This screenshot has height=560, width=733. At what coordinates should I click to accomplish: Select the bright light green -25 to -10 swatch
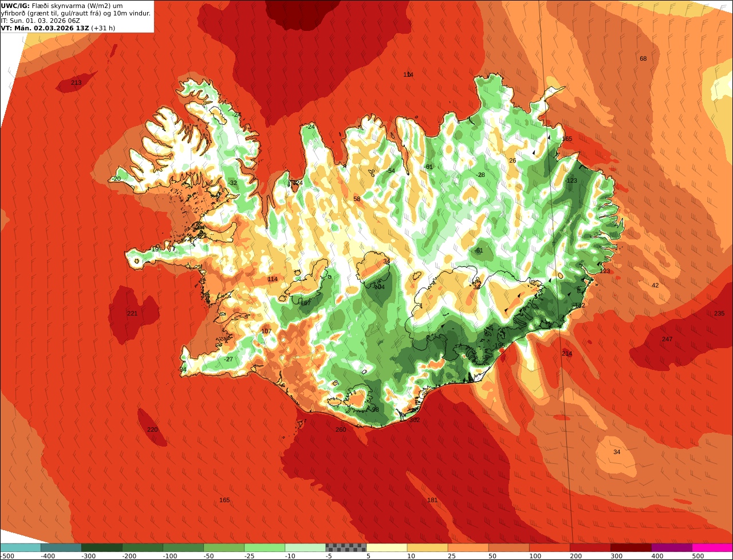(x=265, y=547)
